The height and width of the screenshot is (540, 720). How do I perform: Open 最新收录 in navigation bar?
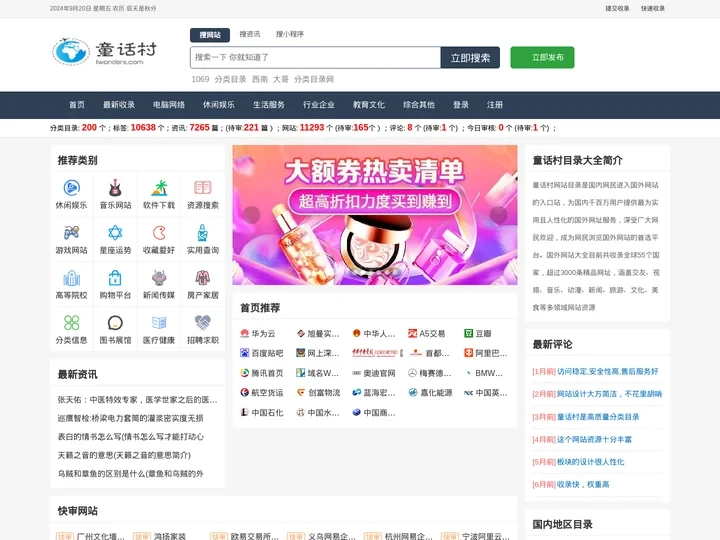[x=119, y=105]
